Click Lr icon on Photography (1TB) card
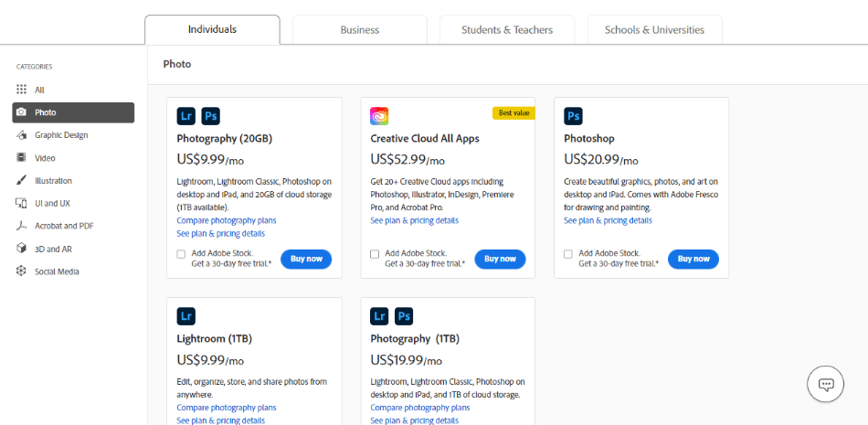Image resolution: width=868 pixels, height=425 pixels. point(379,316)
